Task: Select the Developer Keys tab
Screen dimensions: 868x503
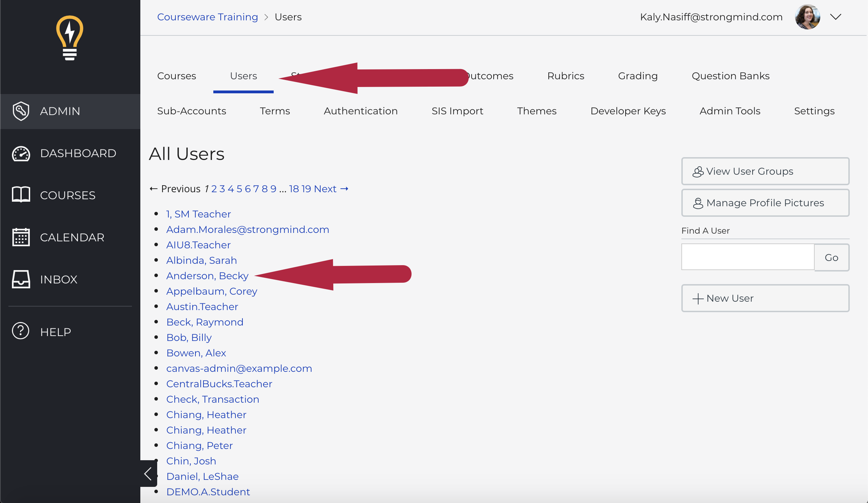Action: (628, 111)
